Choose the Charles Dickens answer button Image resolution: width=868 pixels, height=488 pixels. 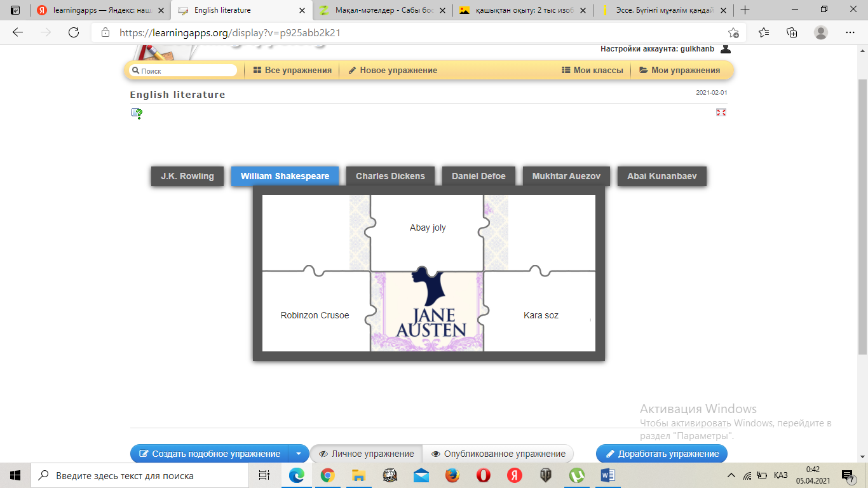pos(390,176)
